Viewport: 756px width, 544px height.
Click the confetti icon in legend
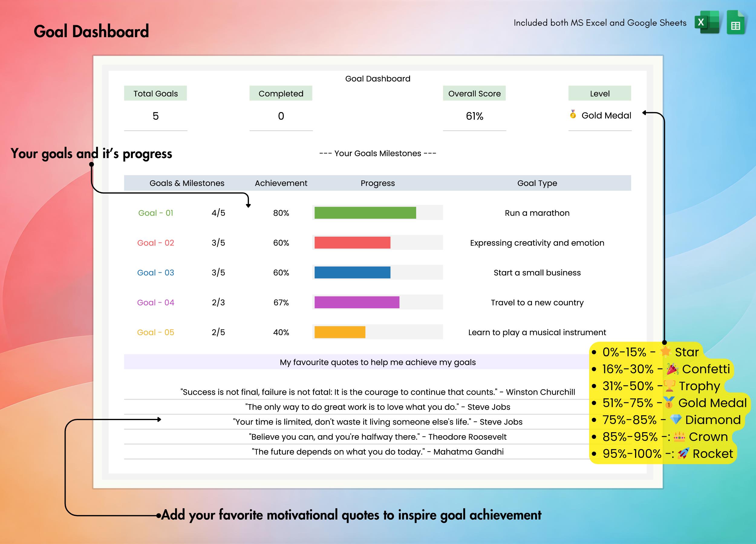click(673, 369)
